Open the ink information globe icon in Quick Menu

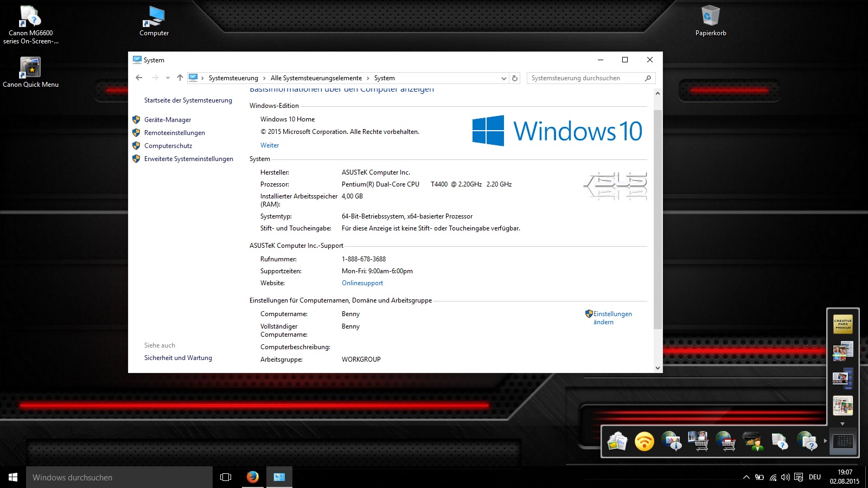pyautogui.click(x=672, y=441)
